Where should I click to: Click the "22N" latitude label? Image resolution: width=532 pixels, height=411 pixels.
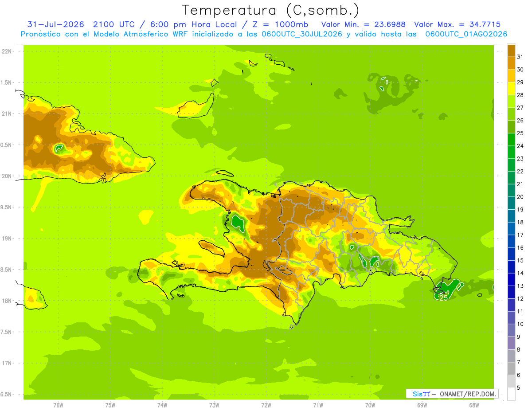[7, 51]
